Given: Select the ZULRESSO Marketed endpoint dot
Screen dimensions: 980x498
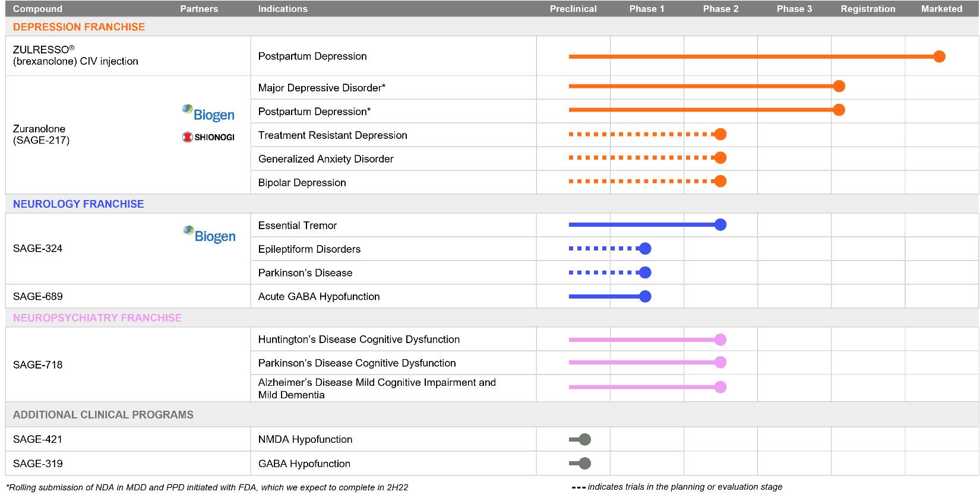Looking at the screenshot, I should click(x=939, y=56).
